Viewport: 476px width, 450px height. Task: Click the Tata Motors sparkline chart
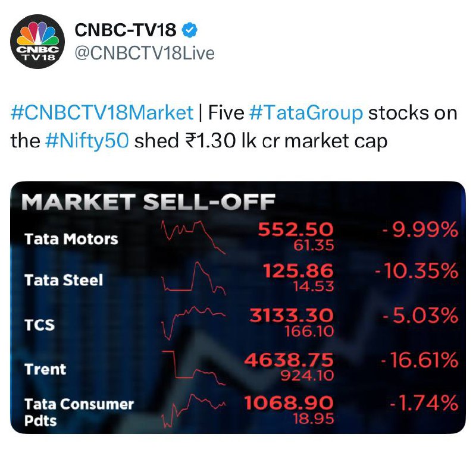193,237
